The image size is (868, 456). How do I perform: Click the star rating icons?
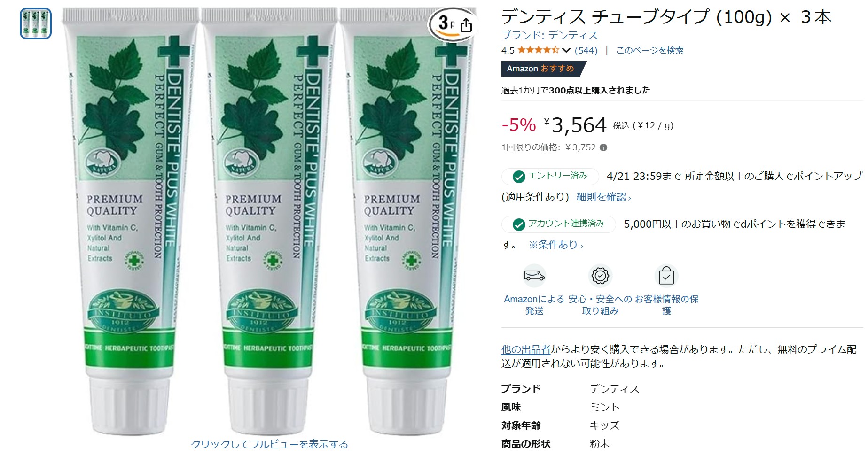[538, 50]
